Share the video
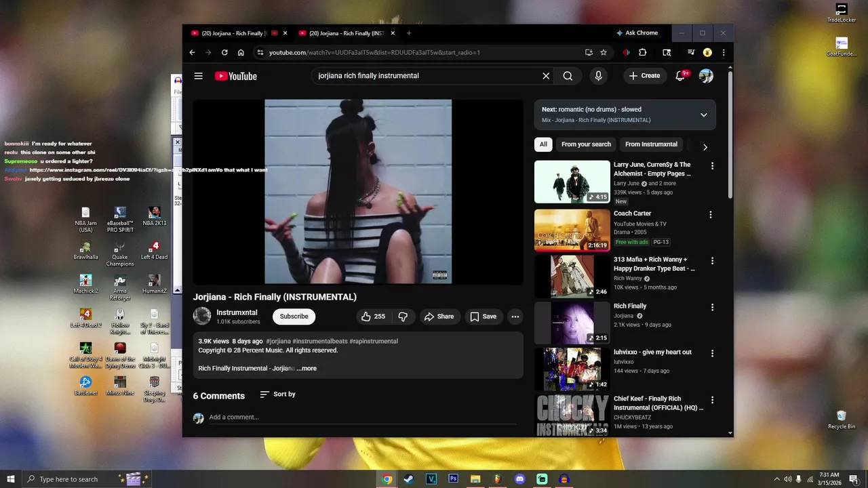The width and height of the screenshot is (868, 488). click(439, 317)
